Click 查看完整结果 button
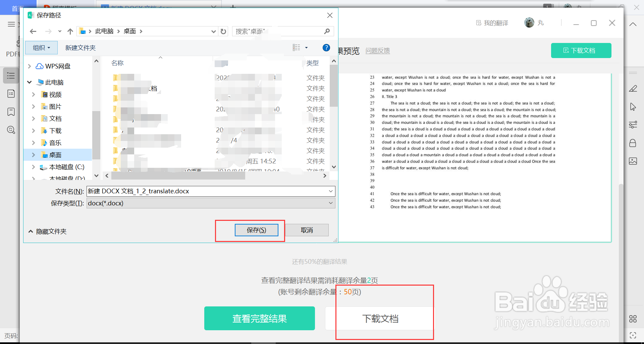Image resolution: width=644 pixels, height=344 pixels. click(260, 318)
